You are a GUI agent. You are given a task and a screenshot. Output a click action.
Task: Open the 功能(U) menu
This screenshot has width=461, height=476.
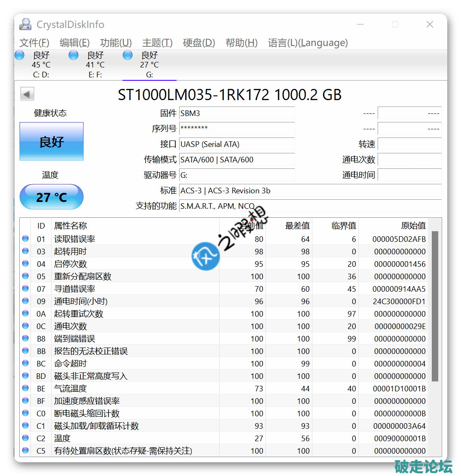(x=116, y=43)
